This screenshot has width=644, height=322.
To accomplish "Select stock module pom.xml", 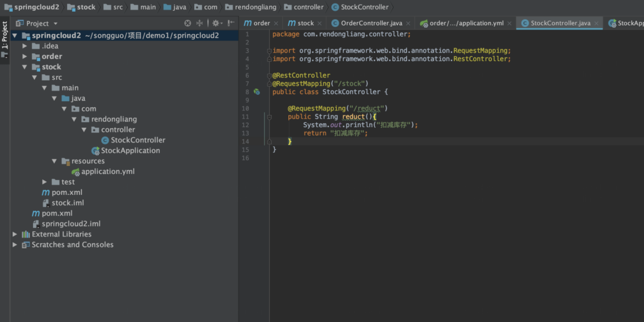I will click(x=67, y=192).
